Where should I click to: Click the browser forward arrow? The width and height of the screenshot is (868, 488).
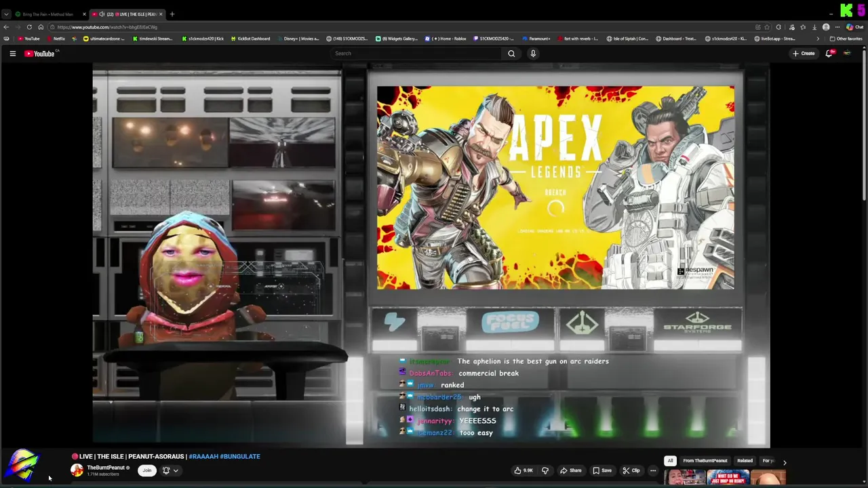coord(18,27)
